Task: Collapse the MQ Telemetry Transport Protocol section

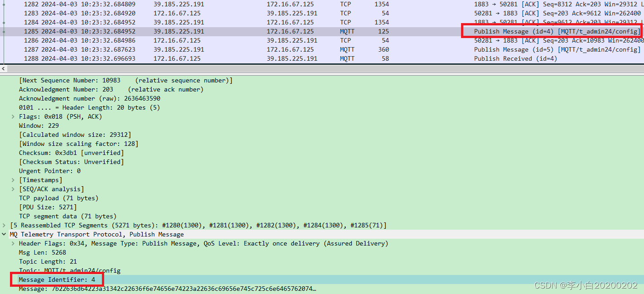Action: pyautogui.click(x=4, y=234)
